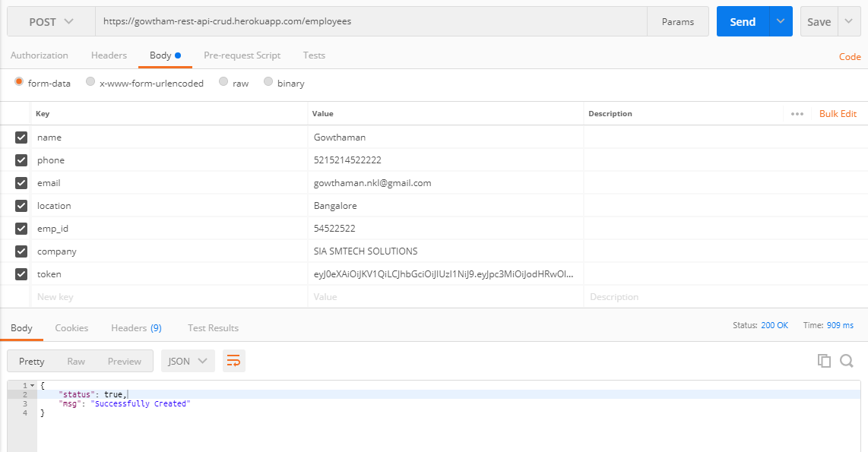868x452 pixels.
Task: Click the Gowthaman value cell
Action: [x=445, y=137]
